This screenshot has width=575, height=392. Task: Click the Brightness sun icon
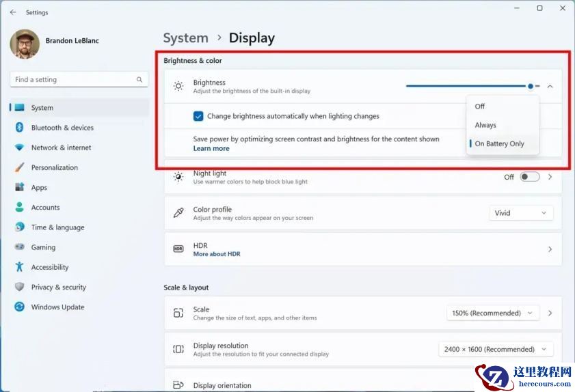click(x=178, y=86)
